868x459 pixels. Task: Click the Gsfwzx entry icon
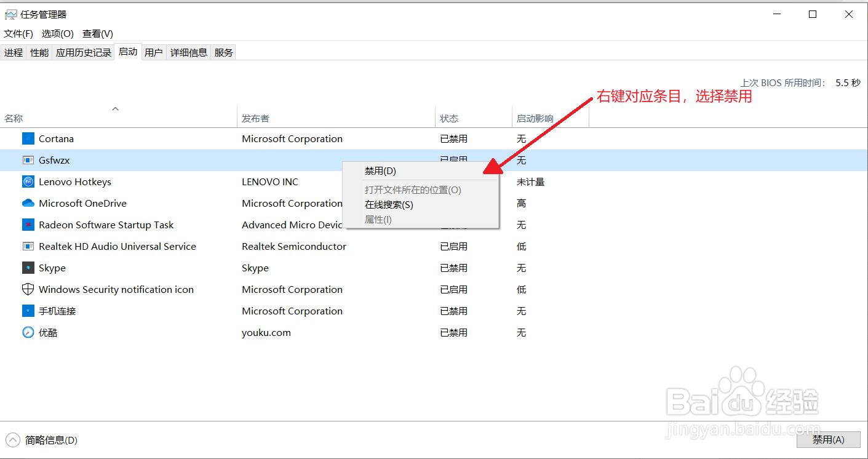[x=28, y=160]
